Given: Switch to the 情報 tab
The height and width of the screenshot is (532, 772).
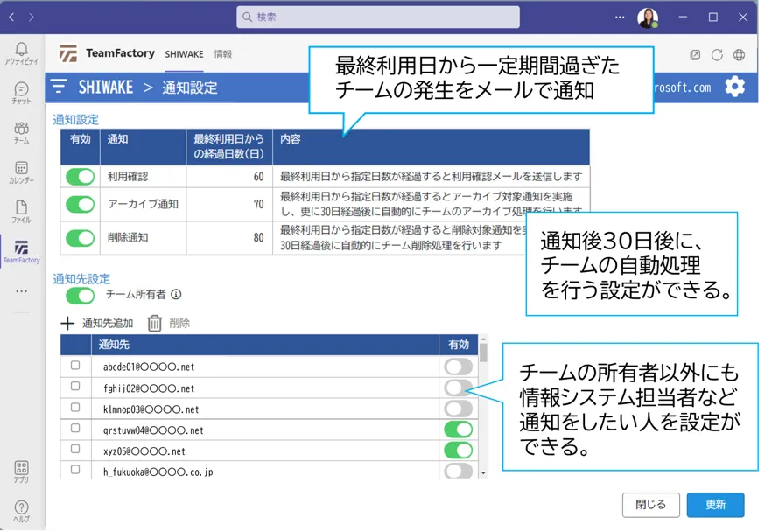Looking at the screenshot, I should coord(222,54).
